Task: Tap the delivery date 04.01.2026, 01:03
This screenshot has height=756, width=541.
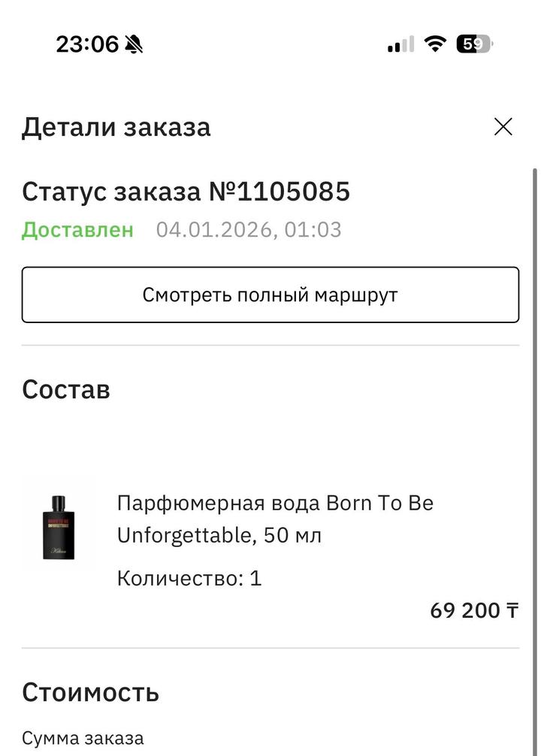Action: click(249, 230)
